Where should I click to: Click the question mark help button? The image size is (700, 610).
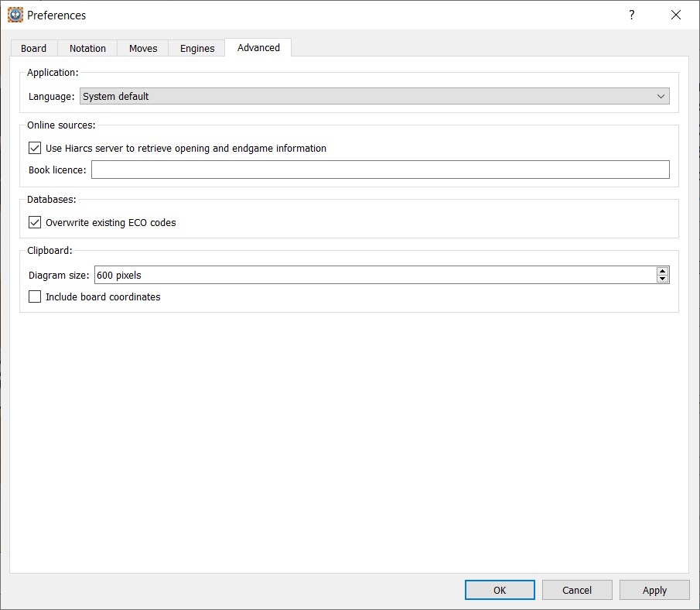(631, 15)
